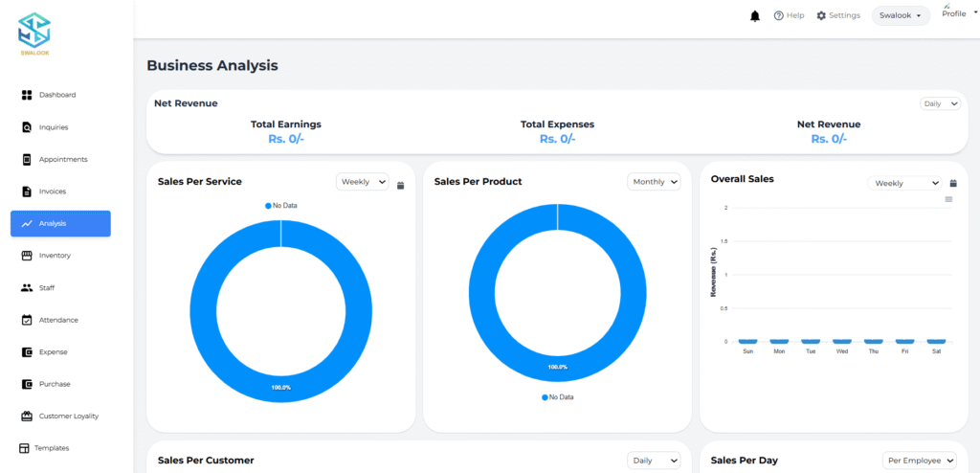Screen dimensions: 980x473
Task: Navigate to the Dashboard page
Action: click(x=56, y=95)
